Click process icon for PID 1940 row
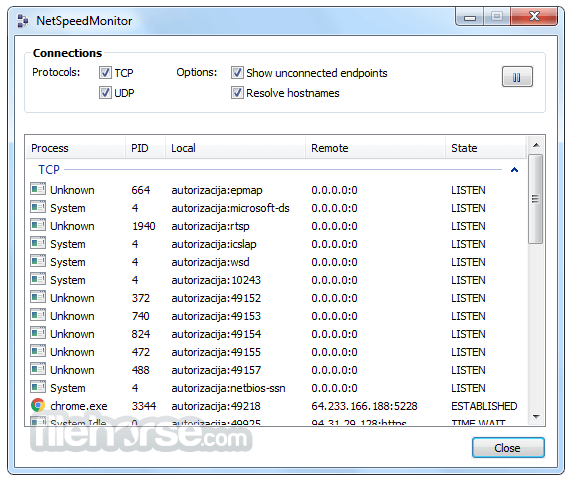The width and height of the screenshot is (573, 482). [x=38, y=225]
